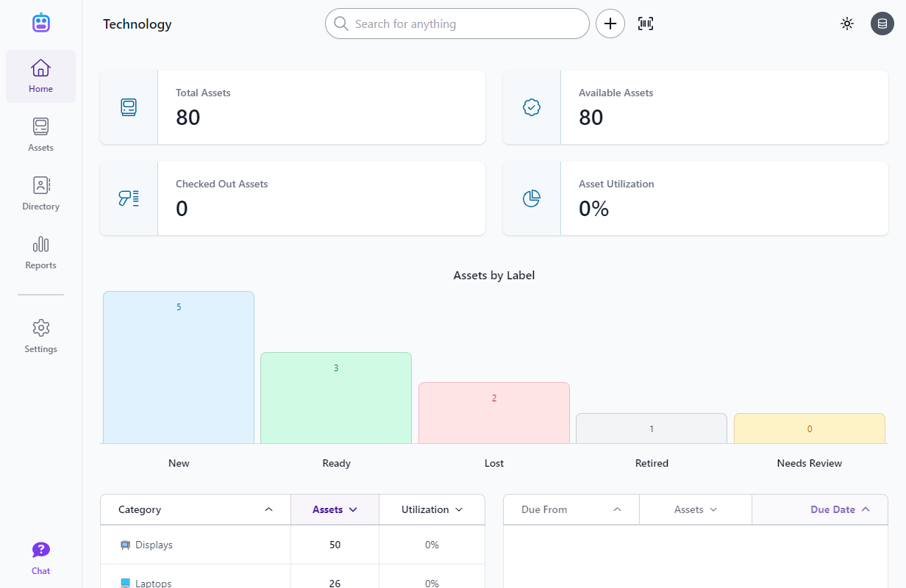
Task: Open Settings from the sidebar
Action: pos(40,336)
